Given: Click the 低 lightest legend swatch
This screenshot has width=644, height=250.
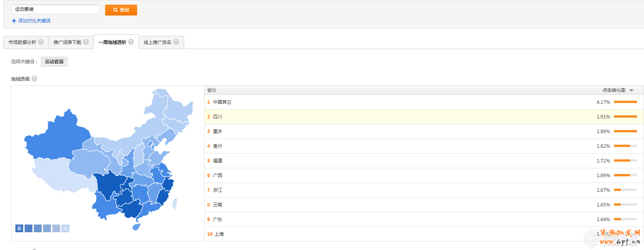Looking at the screenshot, I should click(x=65, y=228).
